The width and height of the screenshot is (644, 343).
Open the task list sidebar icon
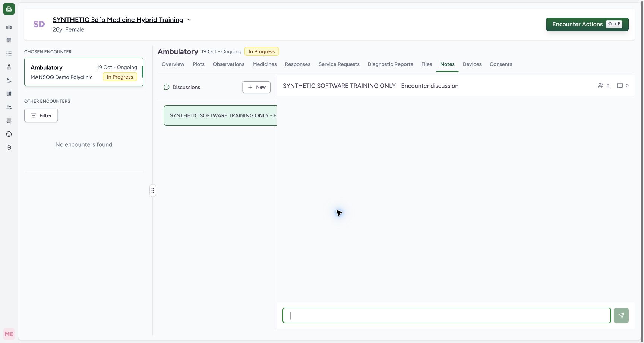coord(9,54)
